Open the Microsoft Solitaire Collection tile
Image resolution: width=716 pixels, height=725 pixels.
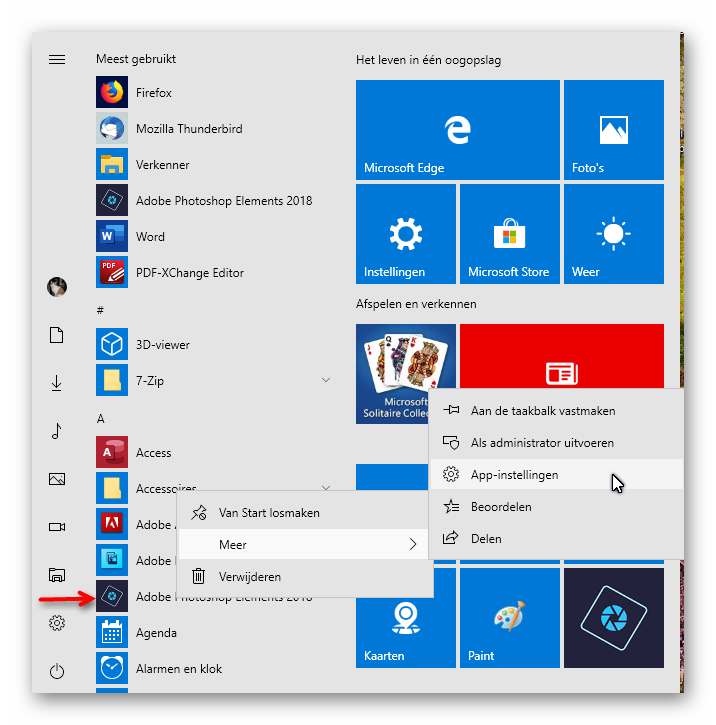point(405,374)
